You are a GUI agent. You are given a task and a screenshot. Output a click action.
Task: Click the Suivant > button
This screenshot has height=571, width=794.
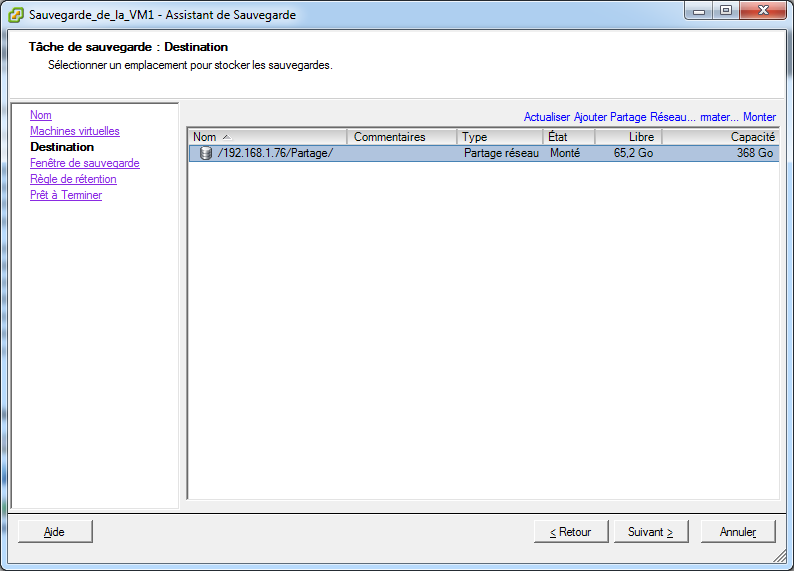tap(651, 532)
